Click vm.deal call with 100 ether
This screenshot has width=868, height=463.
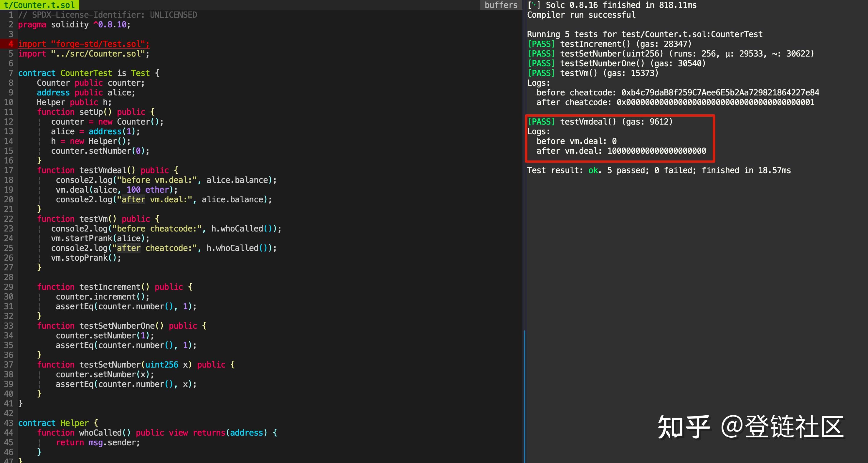point(116,190)
